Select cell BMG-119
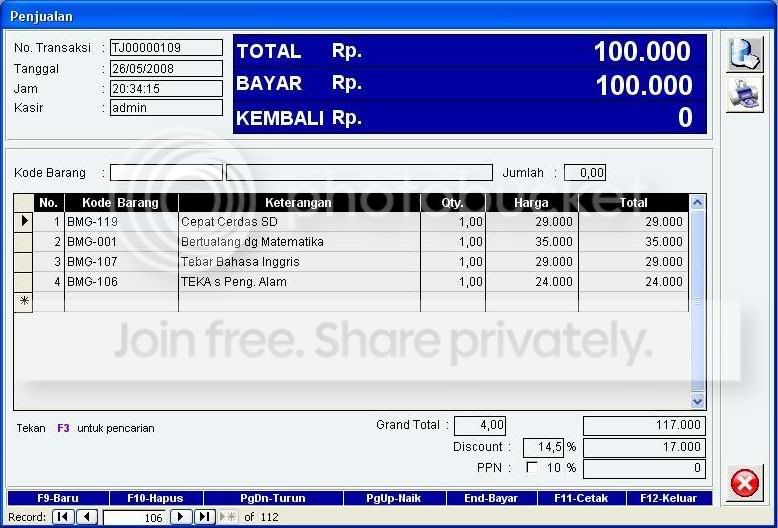778x528 pixels. coord(121,222)
